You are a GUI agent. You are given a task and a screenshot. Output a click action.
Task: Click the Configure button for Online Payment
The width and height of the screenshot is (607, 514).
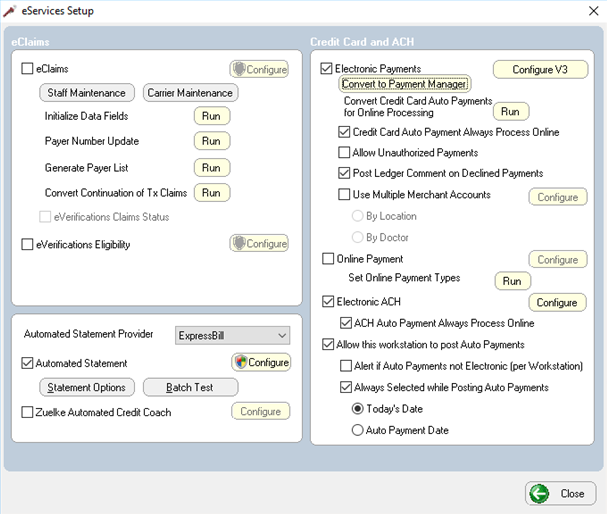(558, 260)
